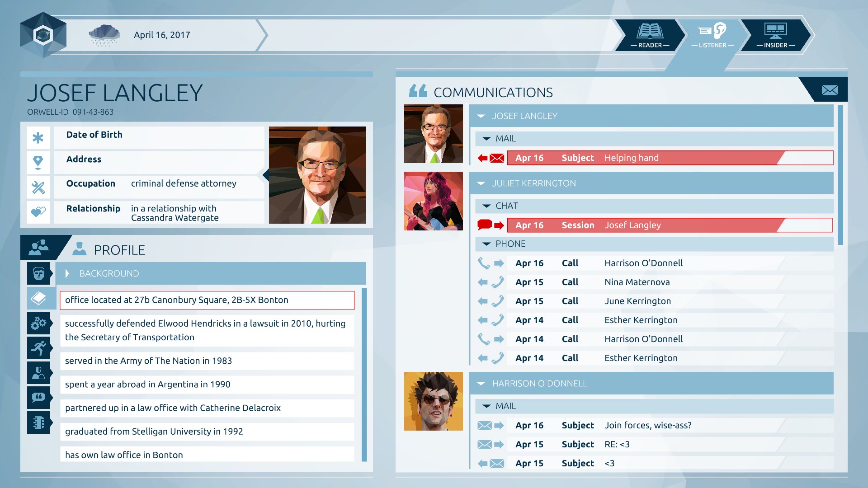Select the notebook category icon in sidebar

pos(39,422)
